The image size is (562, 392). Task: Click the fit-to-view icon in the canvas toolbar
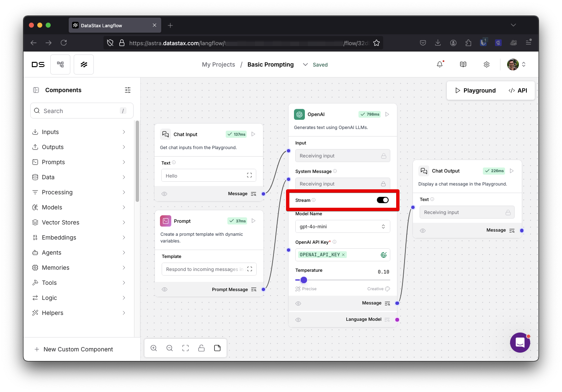[x=186, y=348]
